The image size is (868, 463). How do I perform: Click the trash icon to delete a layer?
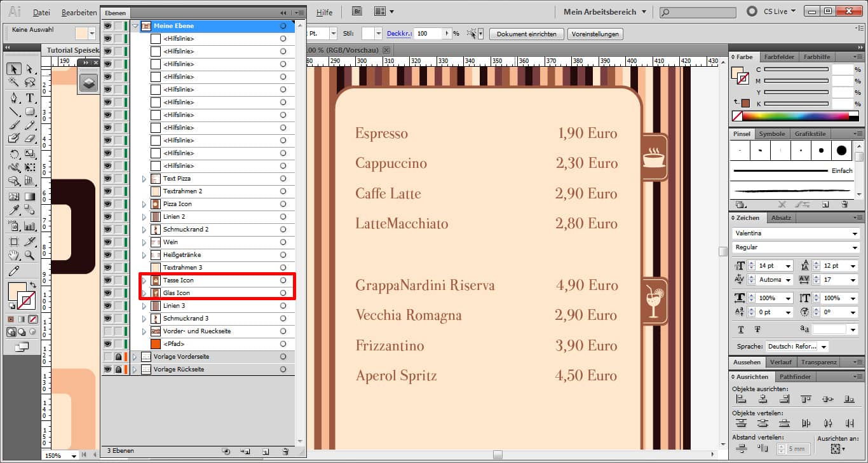coord(285,451)
